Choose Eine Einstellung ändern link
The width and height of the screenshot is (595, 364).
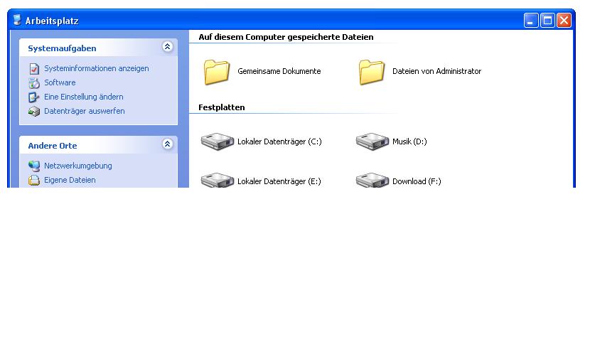click(84, 97)
